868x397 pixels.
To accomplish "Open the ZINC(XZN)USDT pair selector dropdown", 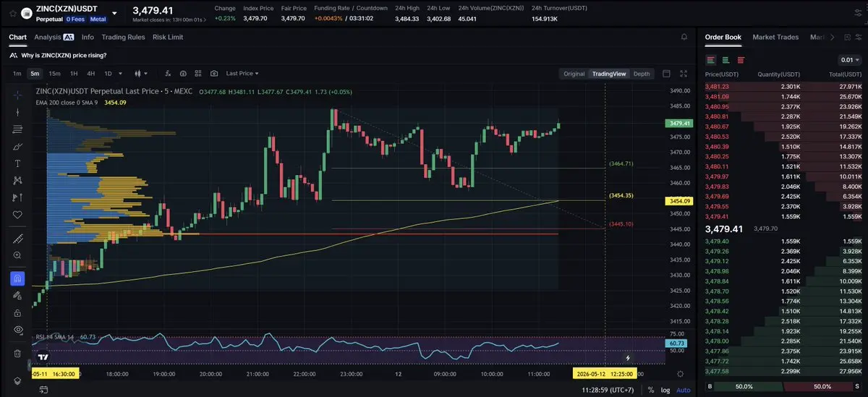I will pyautogui.click(x=114, y=12).
